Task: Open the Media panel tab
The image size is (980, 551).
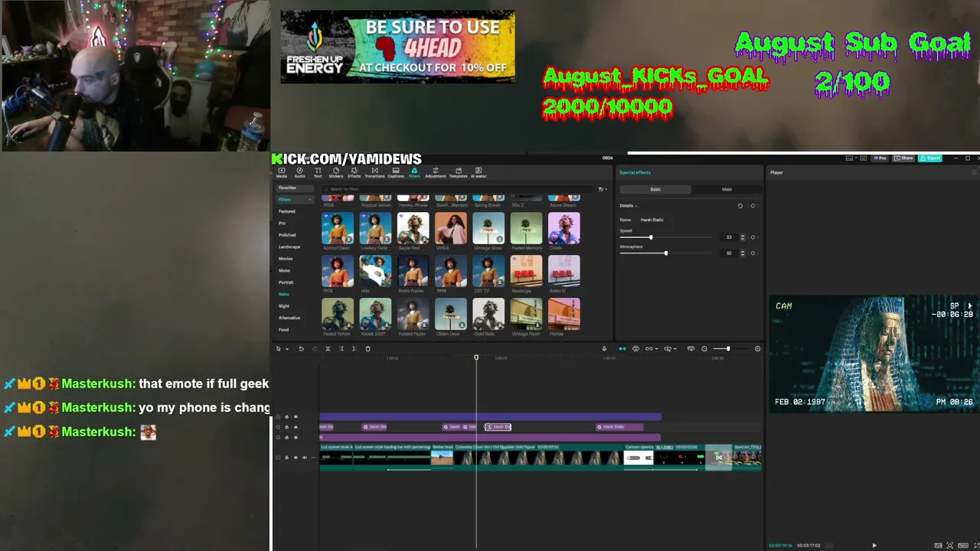Action: [282, 173]
